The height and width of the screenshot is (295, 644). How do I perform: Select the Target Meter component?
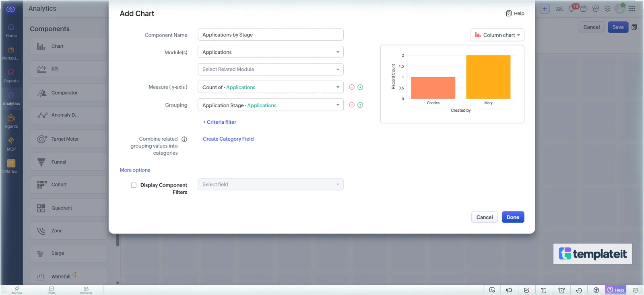[69, 139]
